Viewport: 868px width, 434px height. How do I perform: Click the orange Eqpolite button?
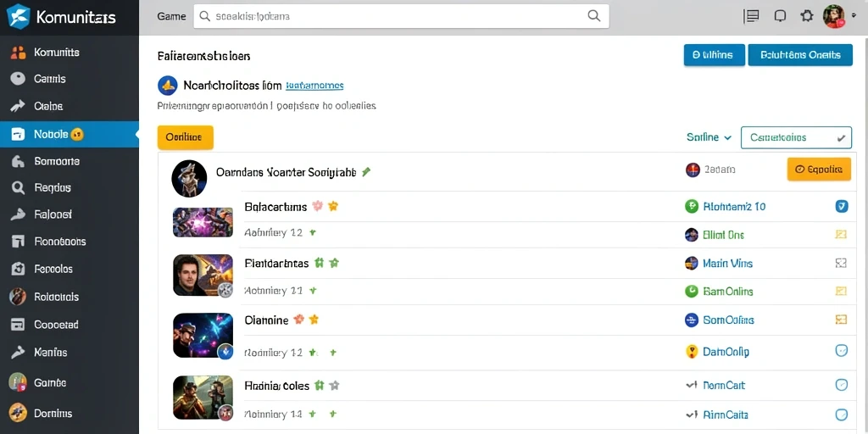pos(819,170)
